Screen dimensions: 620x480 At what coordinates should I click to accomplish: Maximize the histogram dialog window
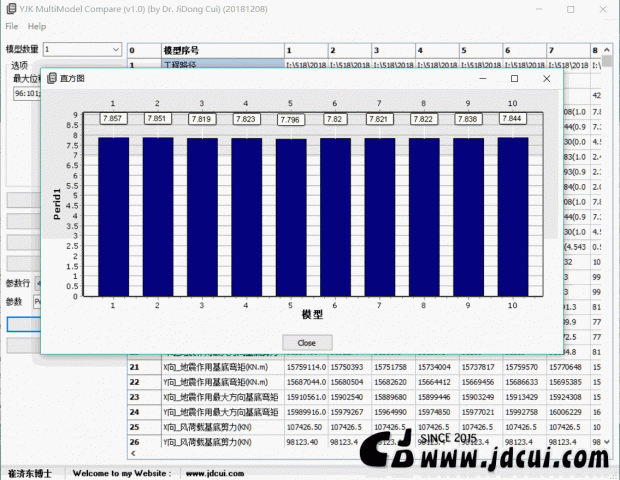click(x=514, y=78)
